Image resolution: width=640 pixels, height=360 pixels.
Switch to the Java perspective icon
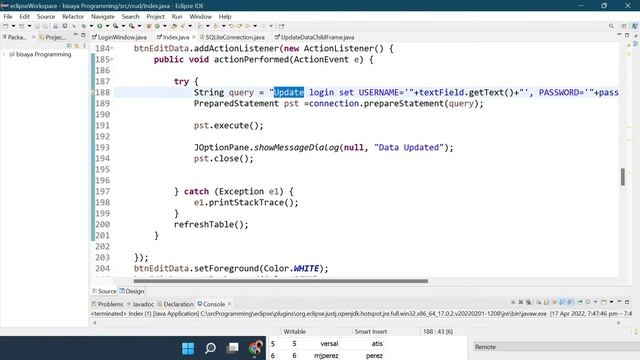point(635,26)
